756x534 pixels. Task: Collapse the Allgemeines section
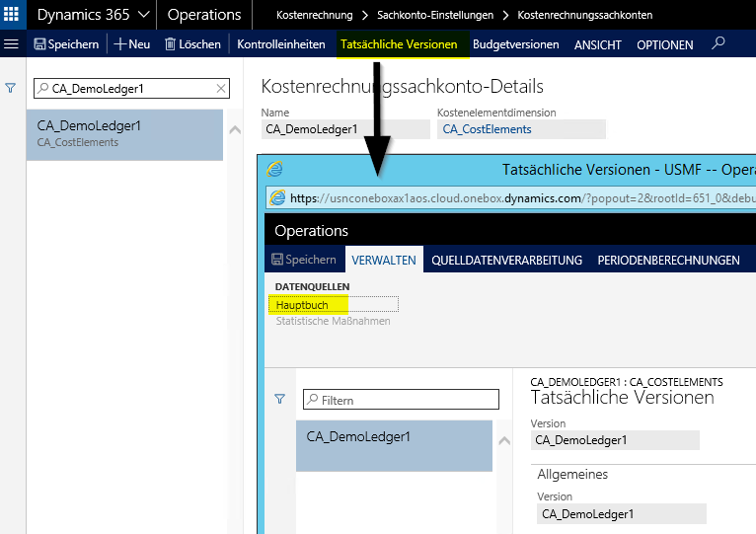click(572, 474)
